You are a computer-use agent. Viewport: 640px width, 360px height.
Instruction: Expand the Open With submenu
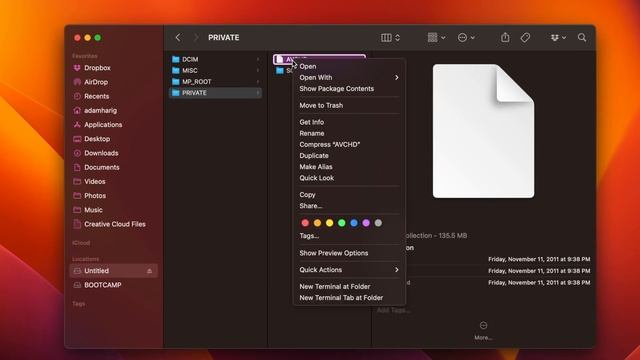(349, 78)
